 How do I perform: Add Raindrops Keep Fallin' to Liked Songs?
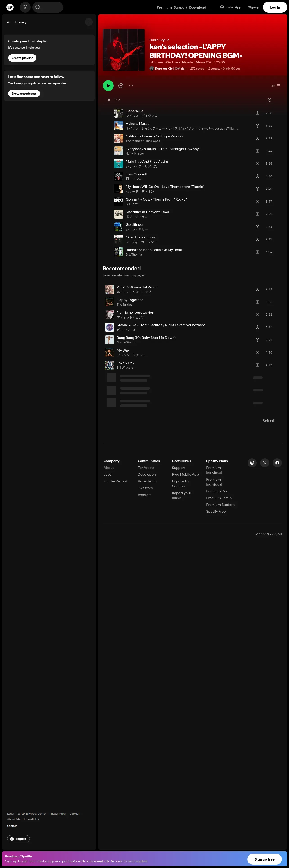[x=257, y=252]
